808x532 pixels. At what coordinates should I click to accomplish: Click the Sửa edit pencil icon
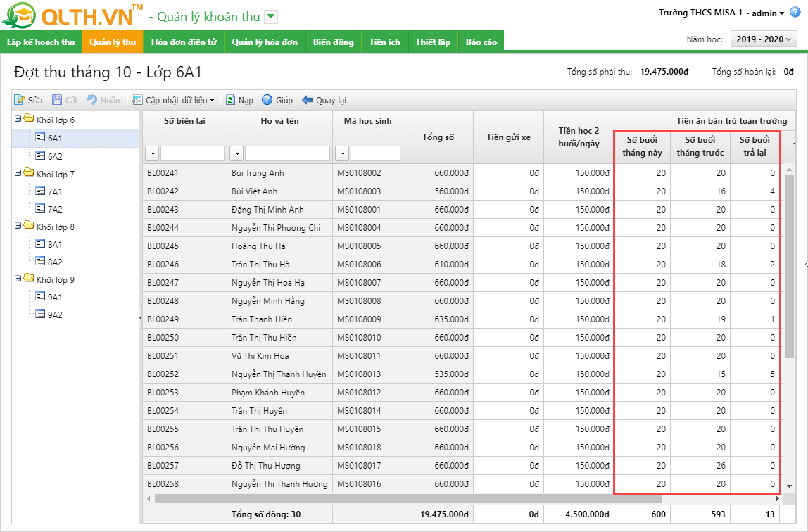(x=20, y=101)
